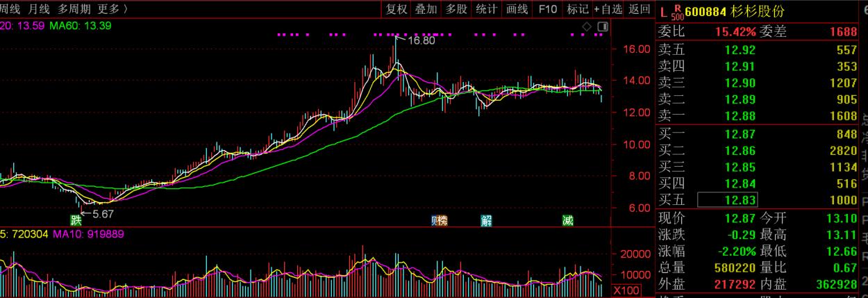Click the 返回 back button
The height and width of the screenshot is (298, 868).
pyautogui.click(x=639, y=9)
